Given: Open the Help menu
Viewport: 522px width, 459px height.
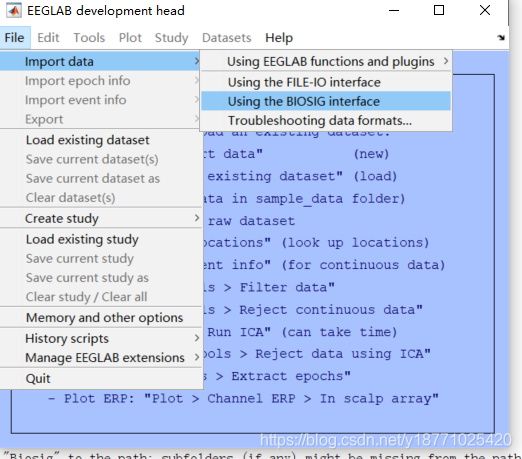Looking at the screenshot, I should 279,38.
